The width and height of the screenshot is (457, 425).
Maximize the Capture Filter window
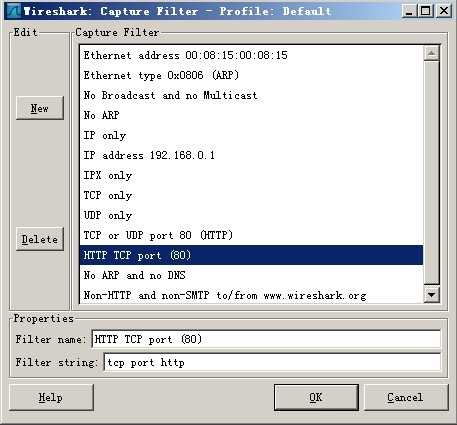tap(426, 11)
